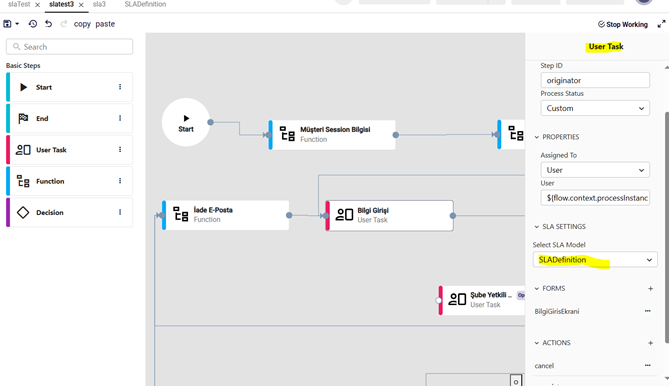
Task: Open User Task step options menu
Action: [120, 150]
